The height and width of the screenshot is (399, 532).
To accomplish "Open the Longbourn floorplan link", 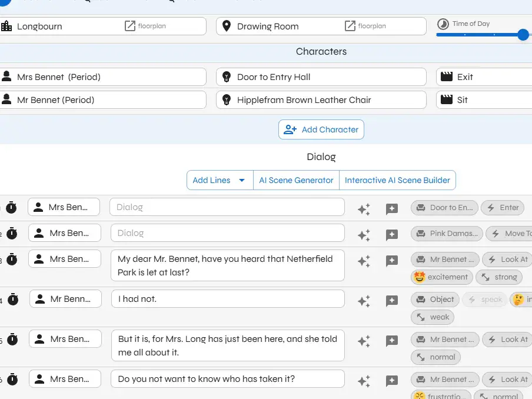I will (x=145, y=26).
